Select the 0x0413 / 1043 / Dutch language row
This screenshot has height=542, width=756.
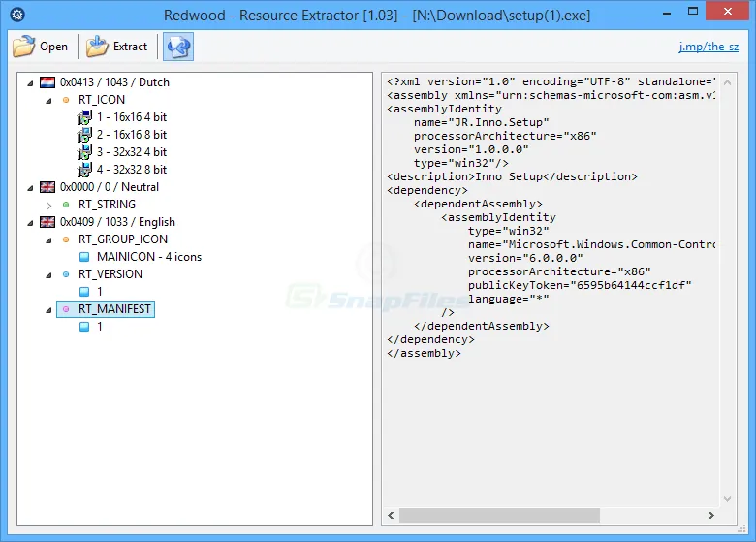114,82
